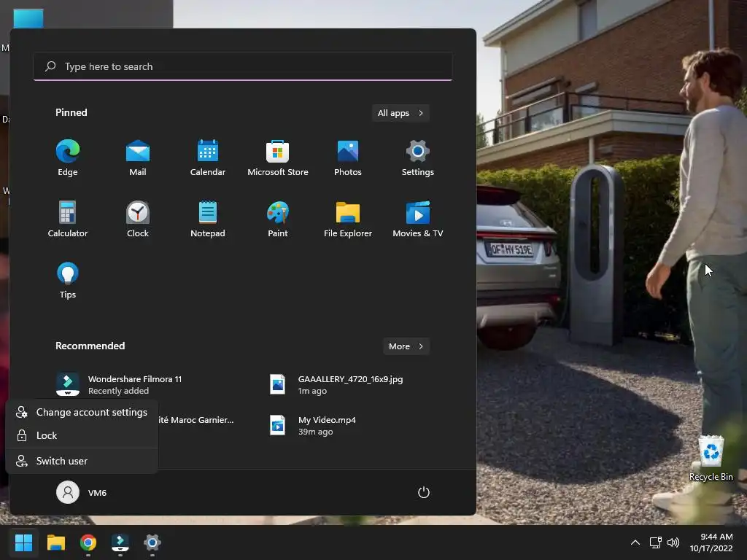
Task: Choose Lock from the user menu
Action: [82, 436]
